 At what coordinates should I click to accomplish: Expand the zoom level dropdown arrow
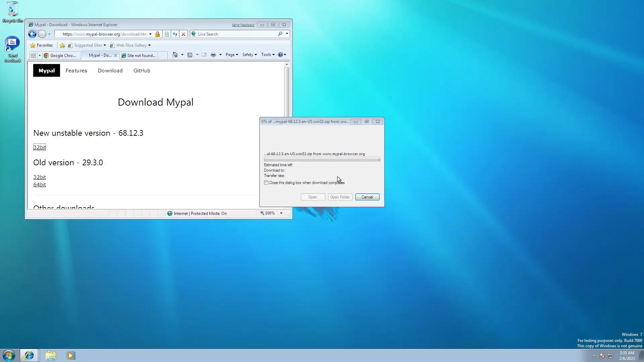(x=281, y=213)
